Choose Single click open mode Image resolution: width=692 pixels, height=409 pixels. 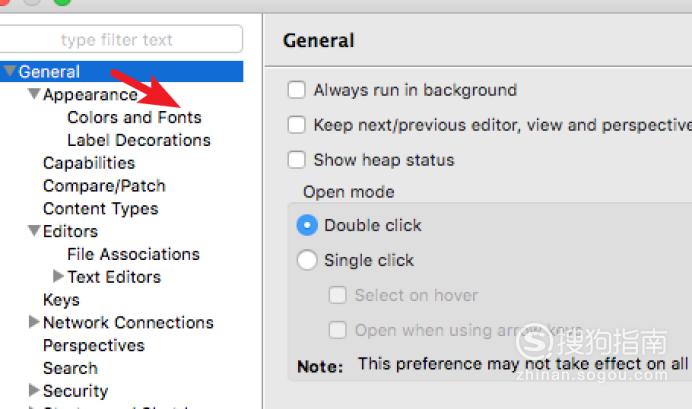click(307, 260)
